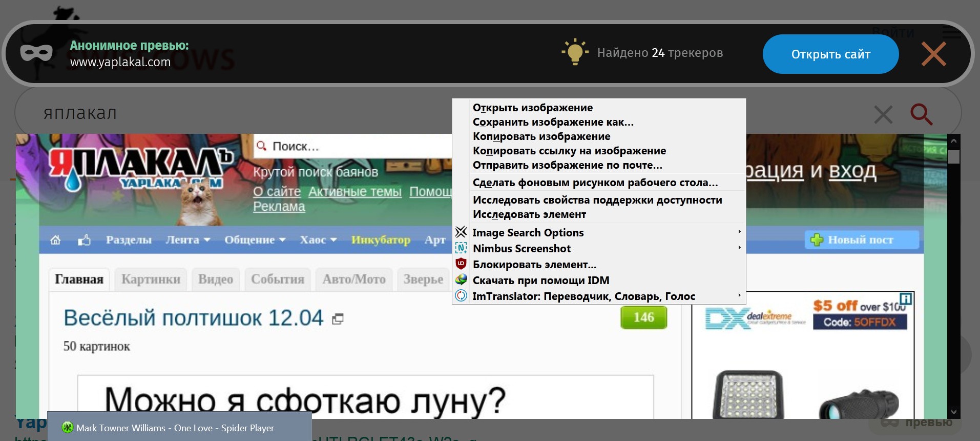This screenshot has width=980, height=441.
Task: Click the О сайте link
Action: coord(277,192)
